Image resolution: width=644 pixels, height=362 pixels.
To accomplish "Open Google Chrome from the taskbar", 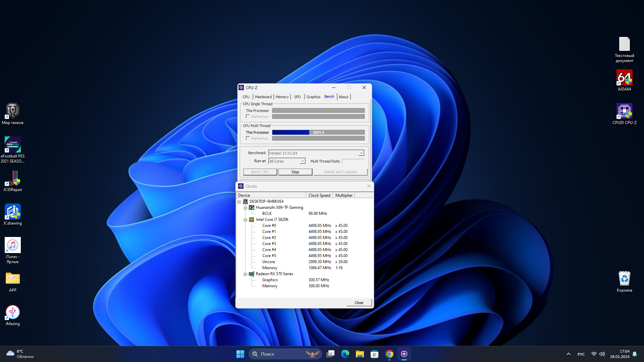I will (389, 354).
